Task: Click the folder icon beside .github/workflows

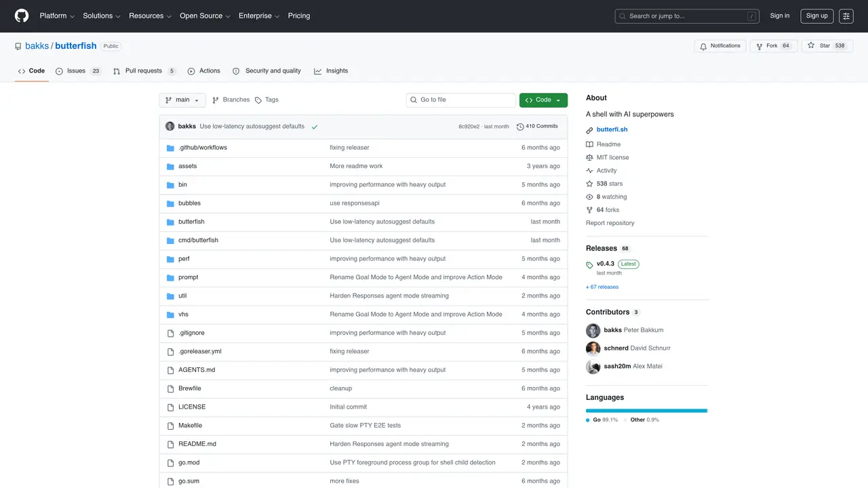Action: (x=171, y=148)
